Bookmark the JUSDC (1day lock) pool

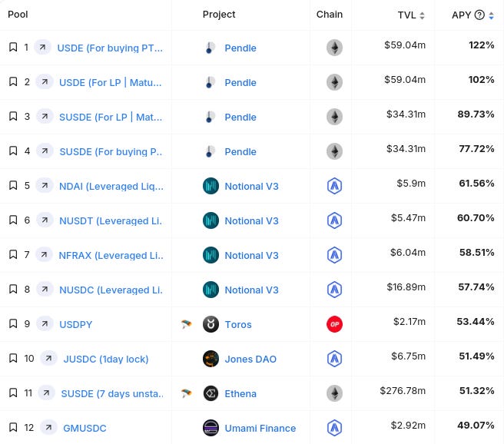[13, 358]
